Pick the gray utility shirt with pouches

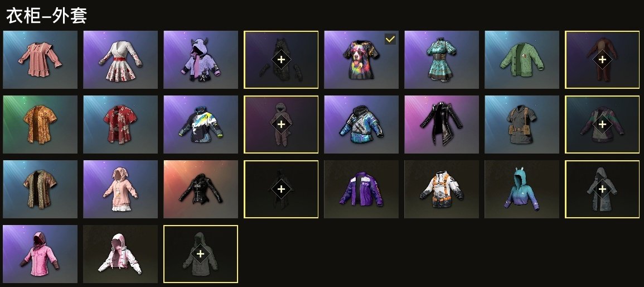click(522, 125)
